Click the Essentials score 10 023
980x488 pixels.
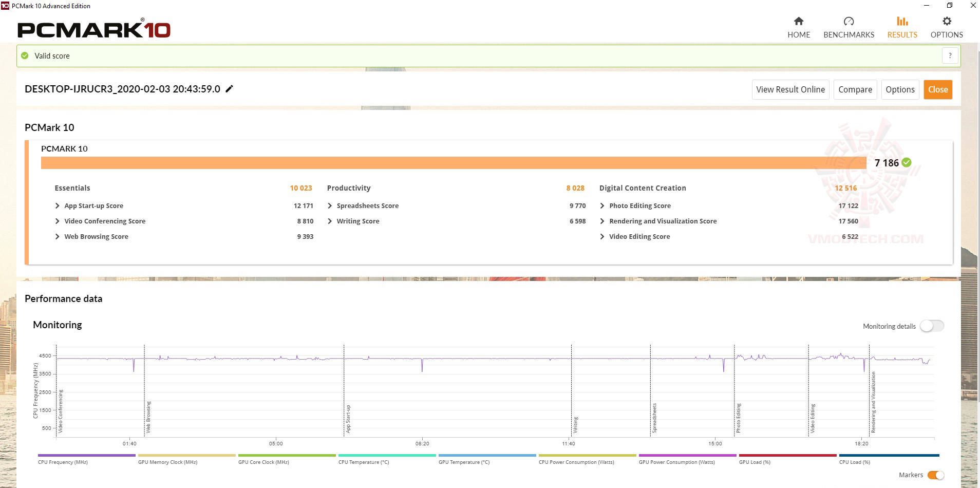point(301,188)
